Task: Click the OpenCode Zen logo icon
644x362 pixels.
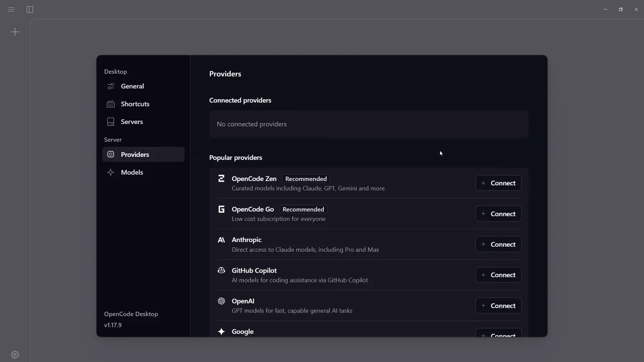Action: pyautogui.click(x=221, y=178)
